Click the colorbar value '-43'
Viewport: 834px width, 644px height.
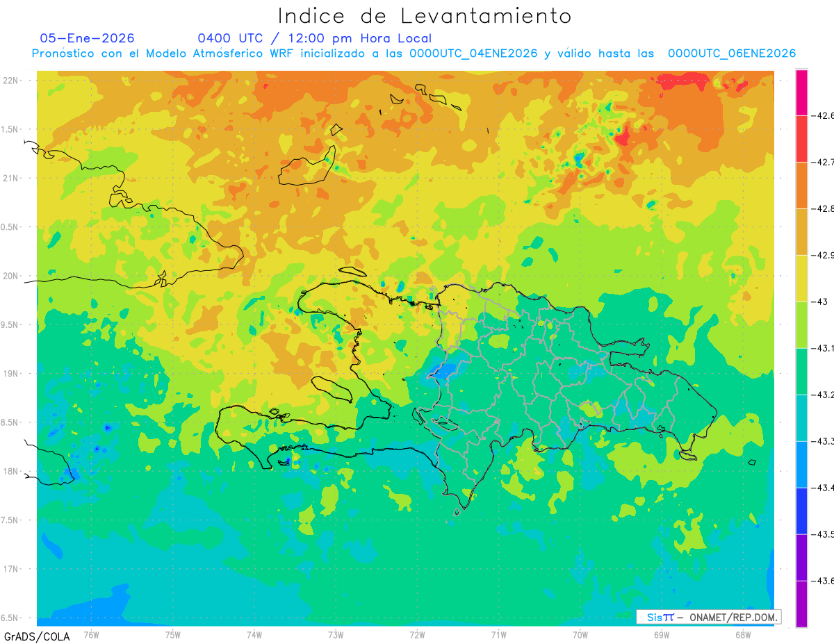[x=819, y=302]
